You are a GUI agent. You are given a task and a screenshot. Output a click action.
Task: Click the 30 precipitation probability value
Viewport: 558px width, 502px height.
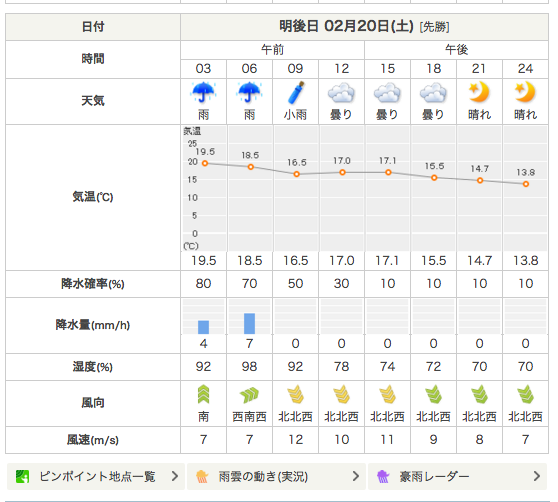coord(341,284)
